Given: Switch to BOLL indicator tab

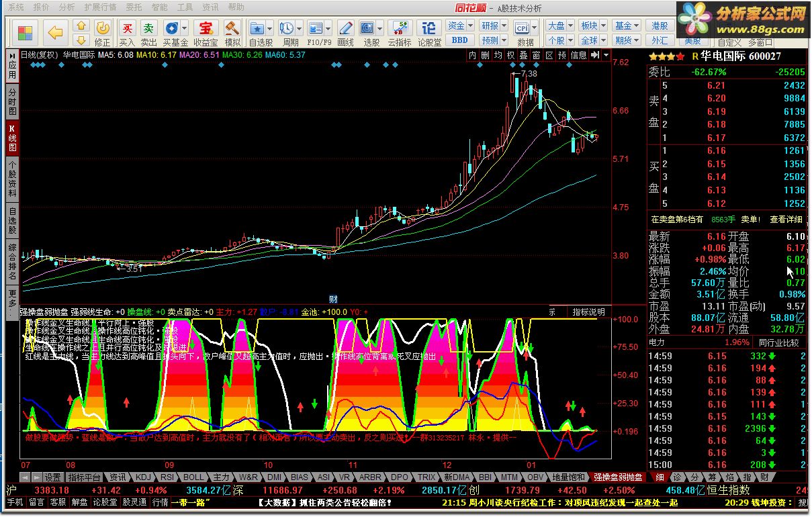Looking at the screenshot, I should click(x=193, y=477).
